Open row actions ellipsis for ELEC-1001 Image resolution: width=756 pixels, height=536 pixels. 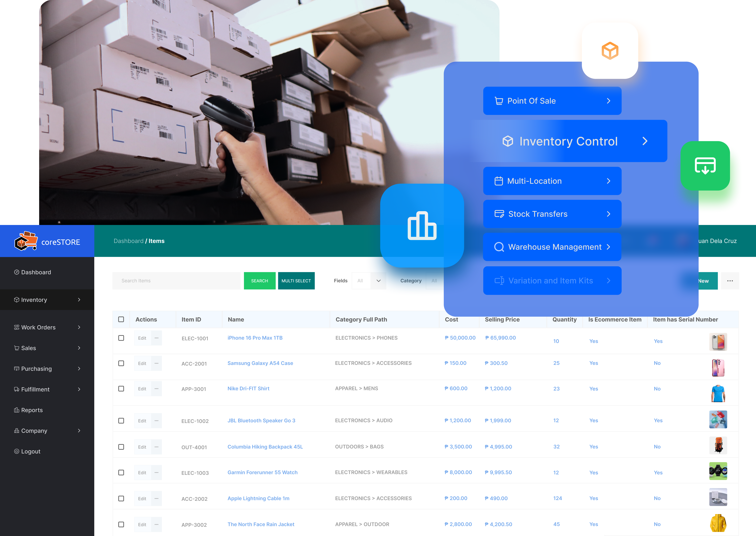tap(157, 338)
